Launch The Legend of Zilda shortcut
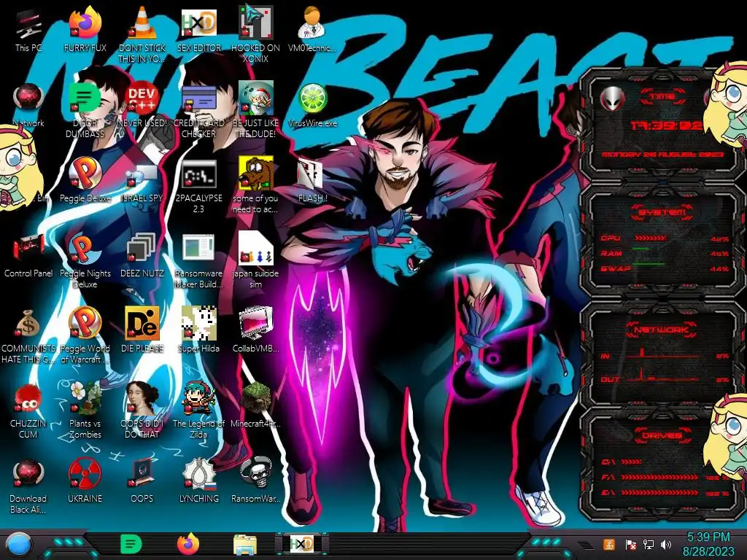 (x=199, y=410)
